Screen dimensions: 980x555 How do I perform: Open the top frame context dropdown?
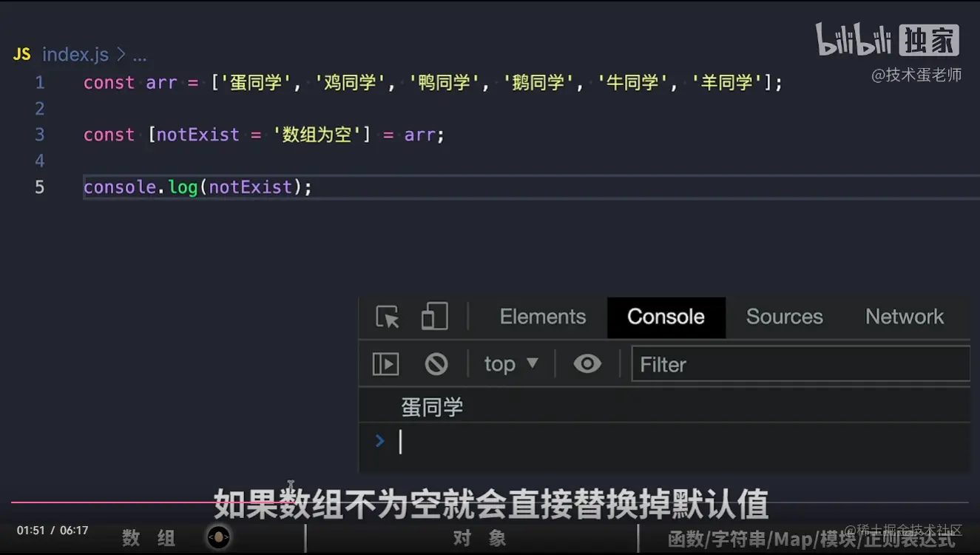pos(510,363)
